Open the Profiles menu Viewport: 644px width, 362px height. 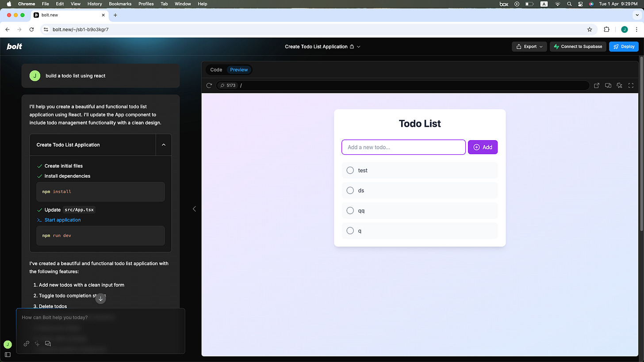coord(146,4)
